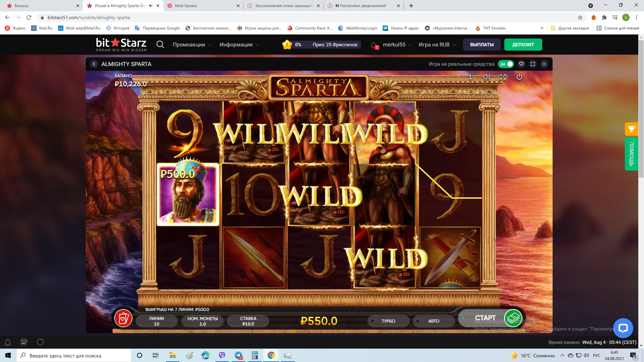Image resolution: width=644 pixels, height=362 pixels.
Task: Add Almighty Sparta to favorites heart
Action: click(521, 64)
